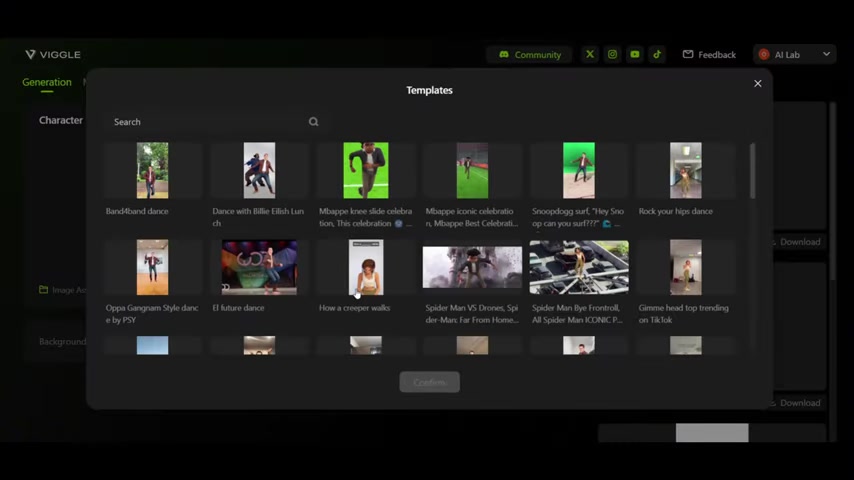Viewport: 854px width, 480px height.
Task: Expand the AI Lab account dropdown
Action: [x=795, y=54]
